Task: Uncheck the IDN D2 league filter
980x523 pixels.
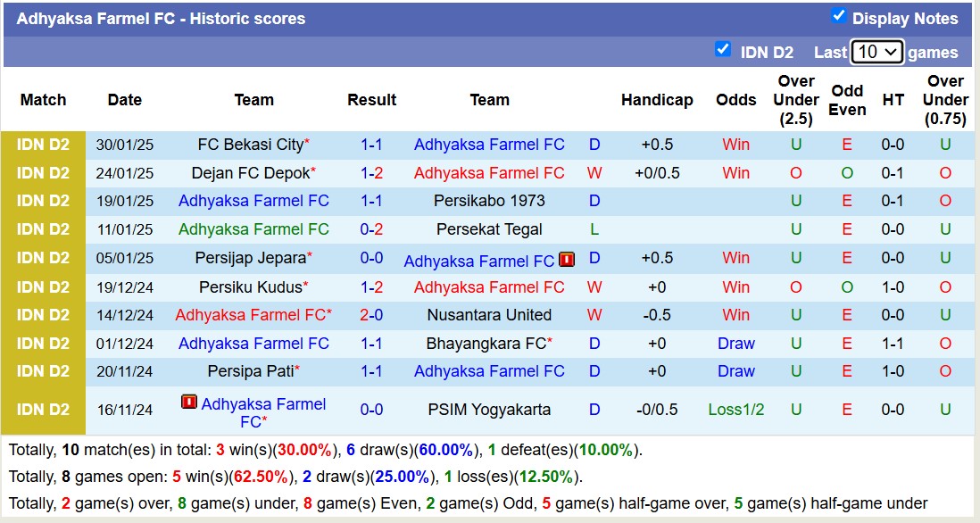Action: tap(723, 50)
